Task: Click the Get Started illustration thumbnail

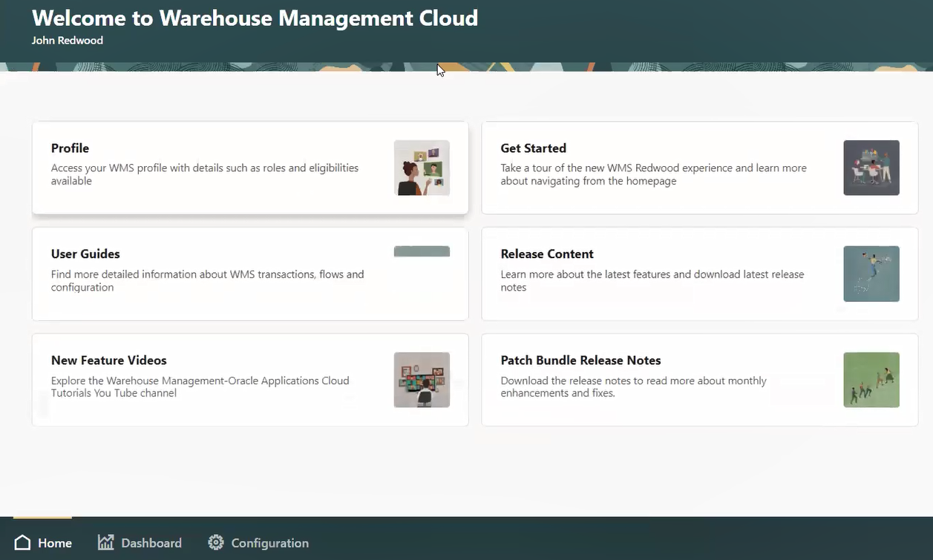Action: 871,168
